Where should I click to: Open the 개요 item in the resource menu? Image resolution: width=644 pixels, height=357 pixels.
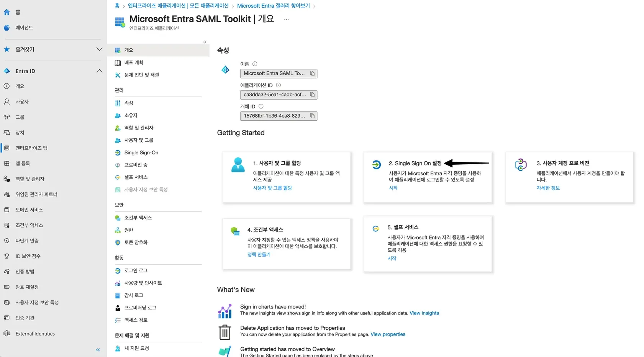[x=158, y=50]
